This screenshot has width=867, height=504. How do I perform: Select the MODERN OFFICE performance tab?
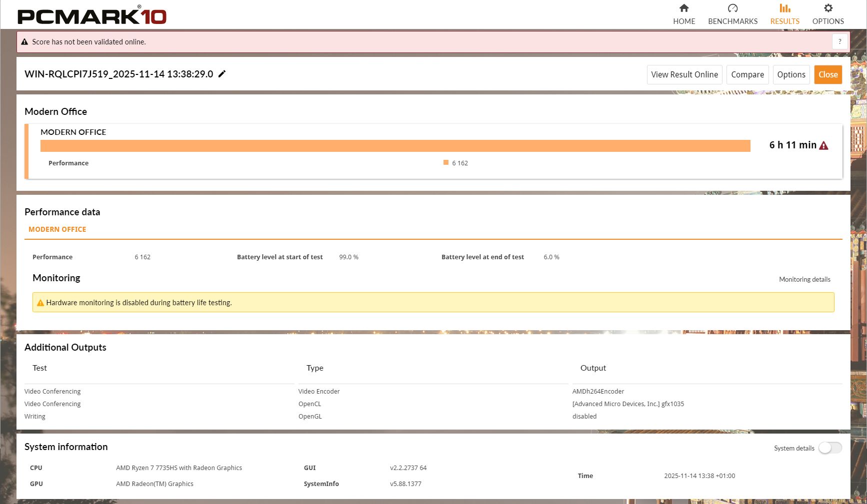pos(57,229)
